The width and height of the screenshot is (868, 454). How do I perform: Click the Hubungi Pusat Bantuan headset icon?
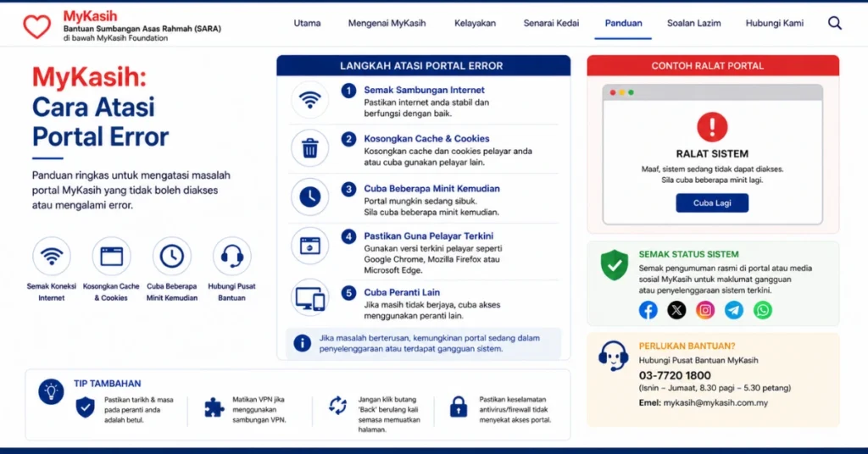coord(232,256)
